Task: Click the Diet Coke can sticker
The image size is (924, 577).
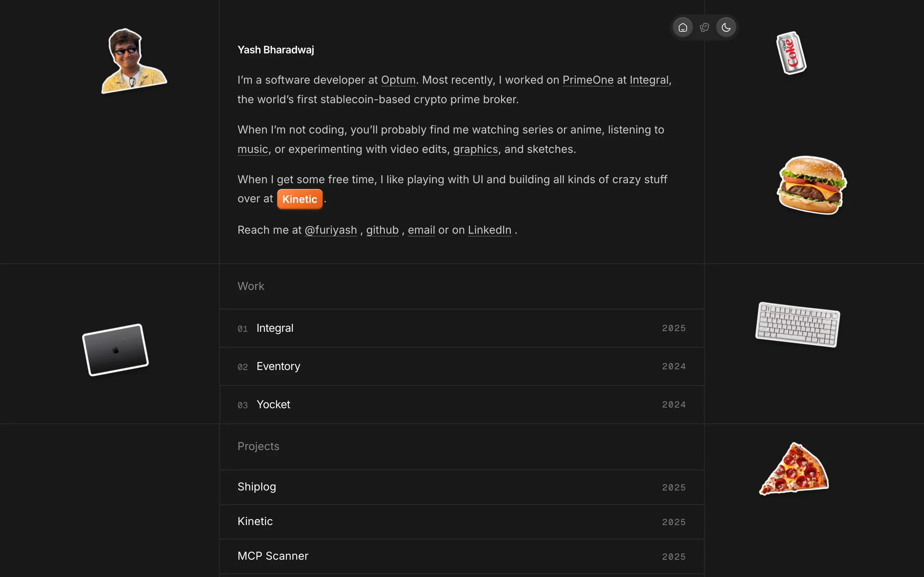Action: pyautogui.click(x=791, y=53)
